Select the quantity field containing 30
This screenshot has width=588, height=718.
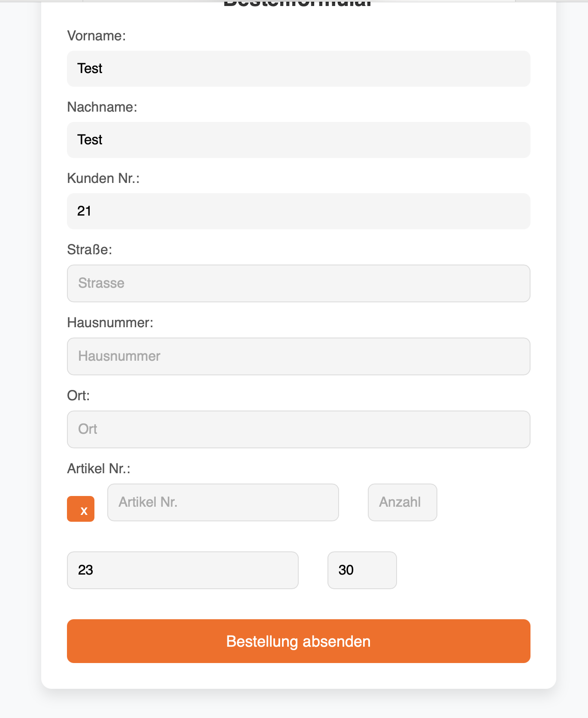362,570
